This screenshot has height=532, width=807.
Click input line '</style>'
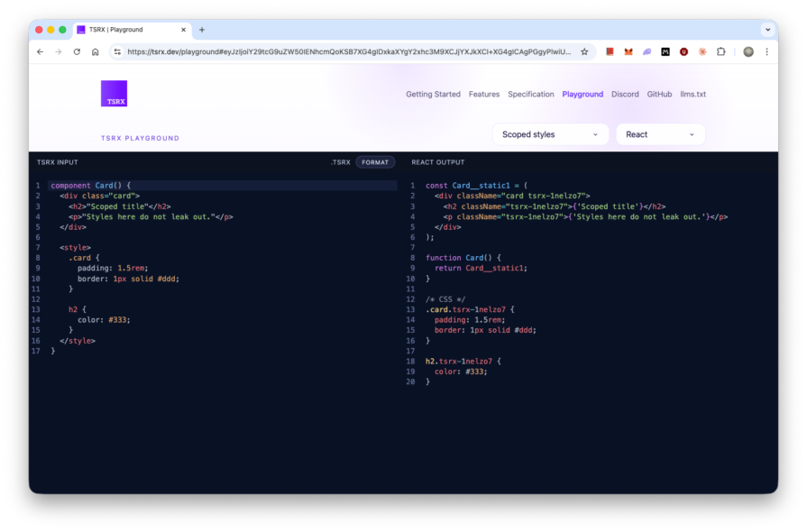(78, 341)
